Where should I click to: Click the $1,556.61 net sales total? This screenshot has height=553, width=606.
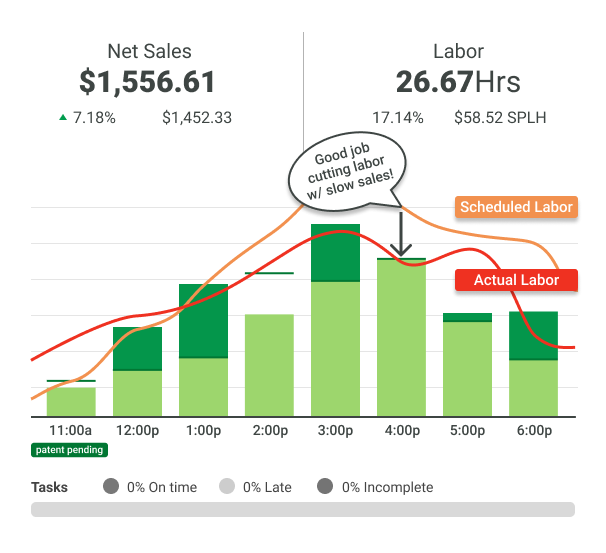point(149,82)
